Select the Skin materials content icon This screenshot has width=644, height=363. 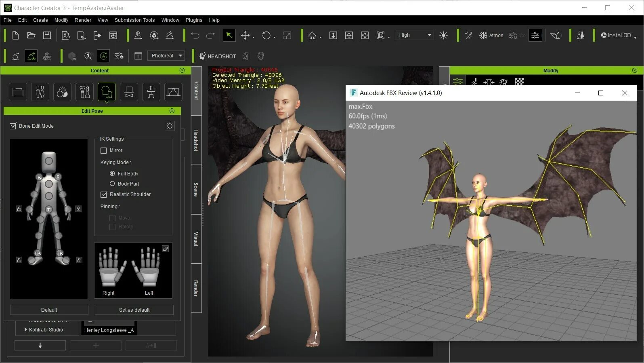tap(62, 92)
